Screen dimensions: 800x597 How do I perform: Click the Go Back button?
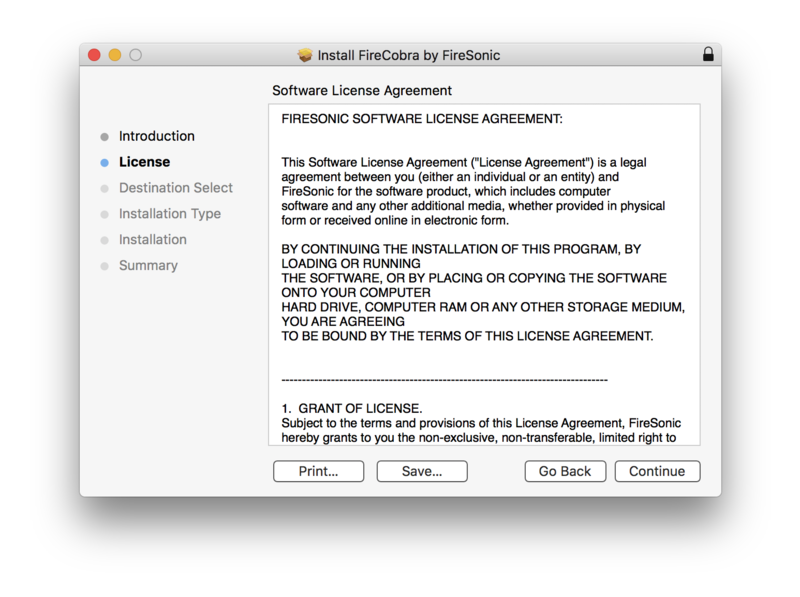[x=565, y=471]
